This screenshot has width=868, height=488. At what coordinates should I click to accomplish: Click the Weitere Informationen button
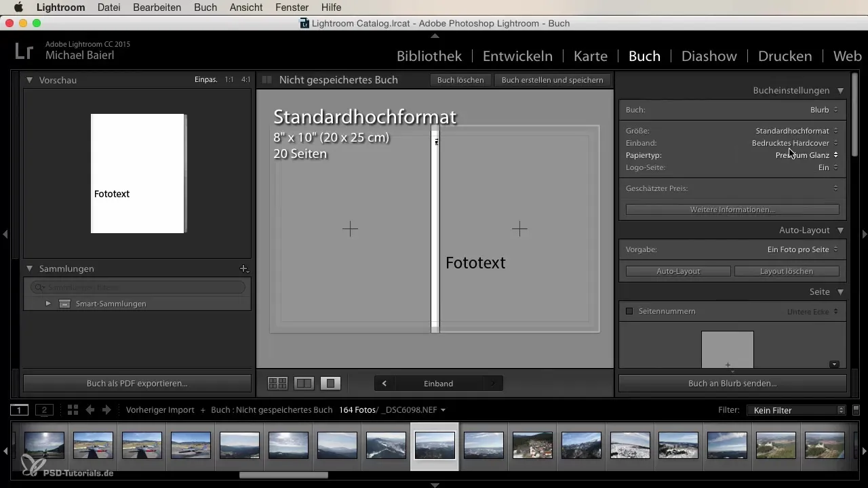coord(732,209)
